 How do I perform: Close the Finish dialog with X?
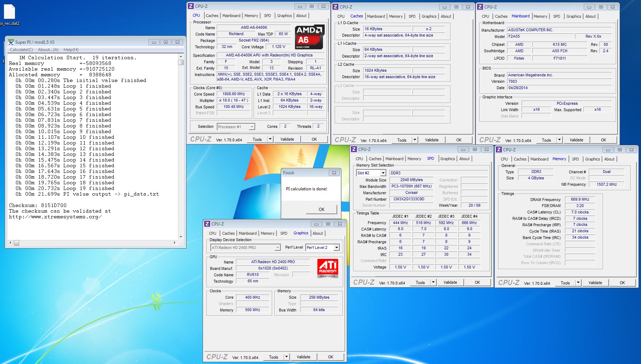(334, 173)
